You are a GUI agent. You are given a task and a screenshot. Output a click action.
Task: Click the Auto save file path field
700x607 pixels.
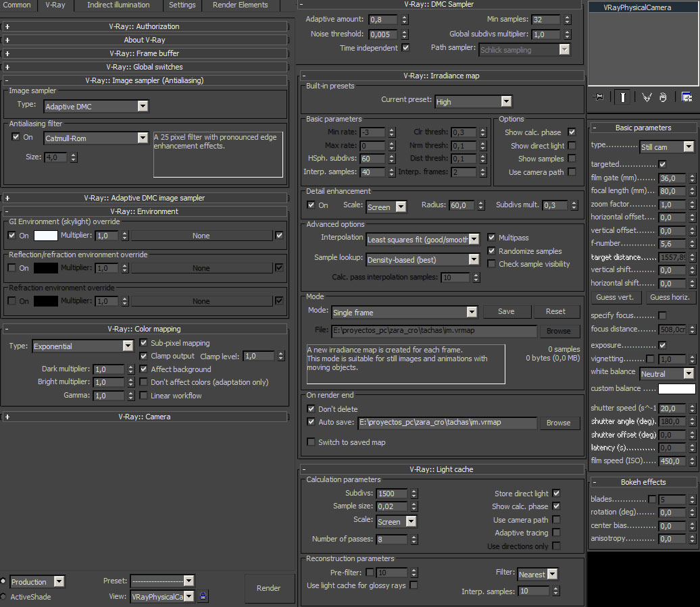tap(447, 423)
